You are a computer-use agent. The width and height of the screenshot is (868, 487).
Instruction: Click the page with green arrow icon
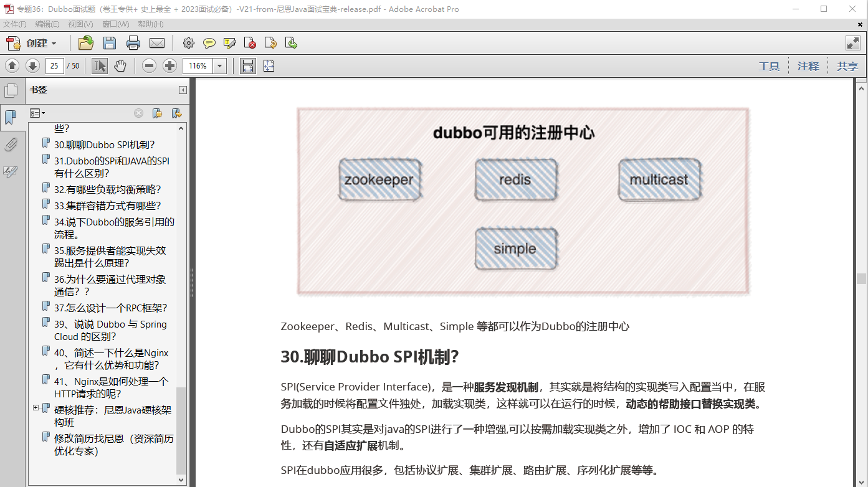point(291,43)
